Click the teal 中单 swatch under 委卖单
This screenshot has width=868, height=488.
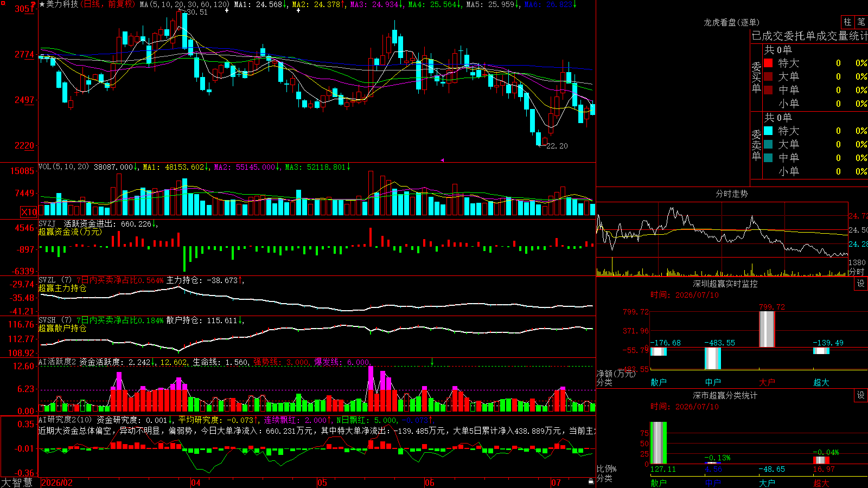768,158
